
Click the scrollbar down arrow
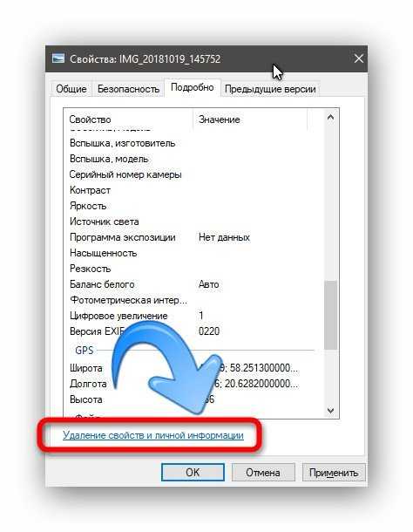pos(330,411)
